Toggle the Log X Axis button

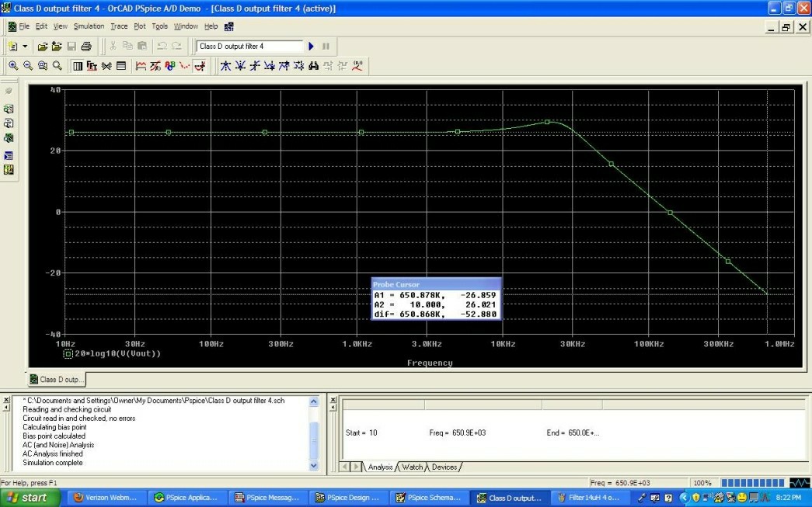pos(77,66)
